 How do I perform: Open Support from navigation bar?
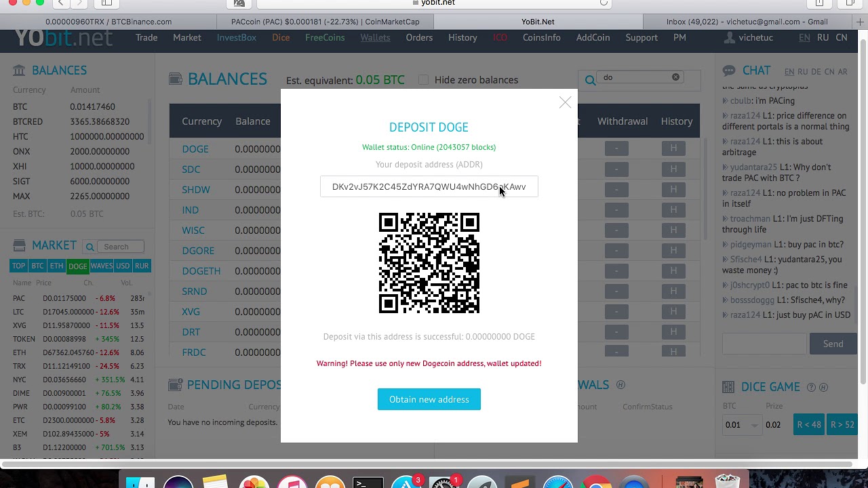[x=642, y=37]
